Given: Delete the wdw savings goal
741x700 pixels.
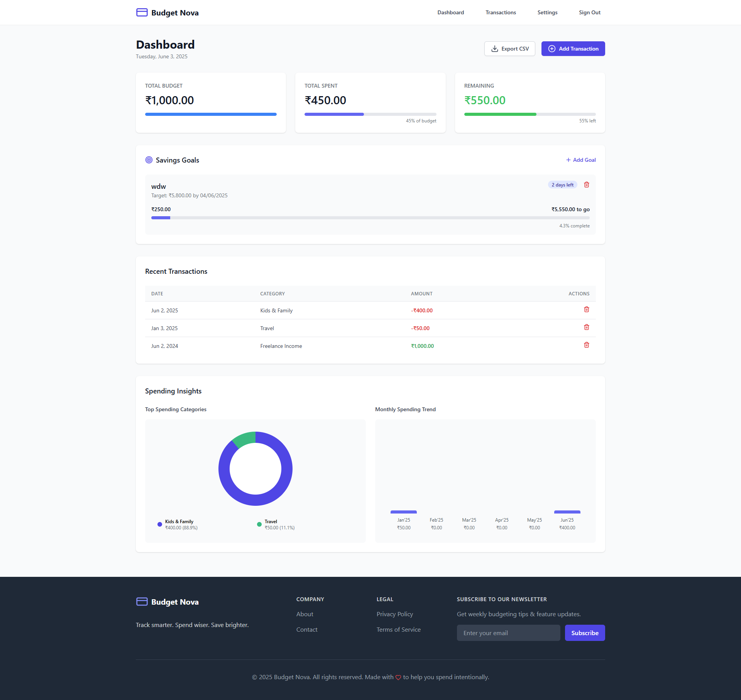Looking at the screenshot, I should pos(586,185).
